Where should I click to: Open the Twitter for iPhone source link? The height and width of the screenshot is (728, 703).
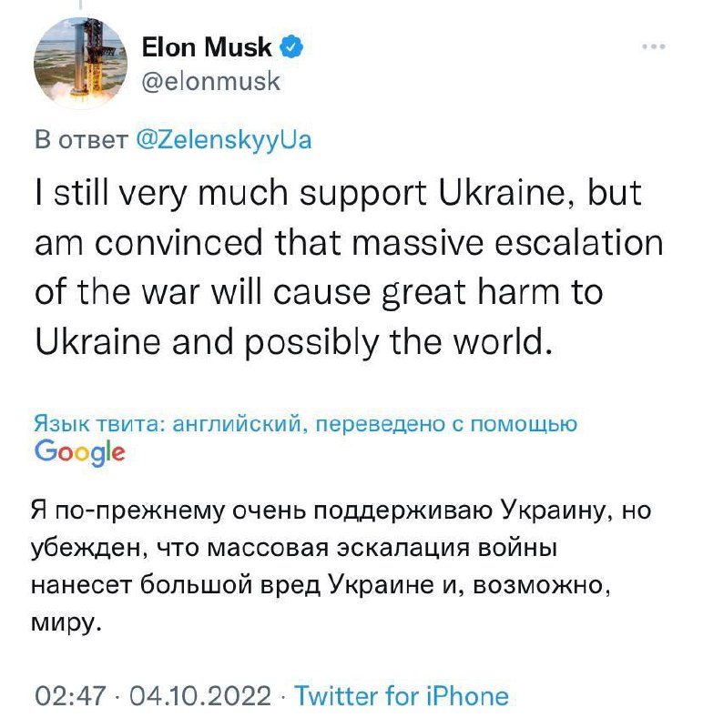click(402, 696)
